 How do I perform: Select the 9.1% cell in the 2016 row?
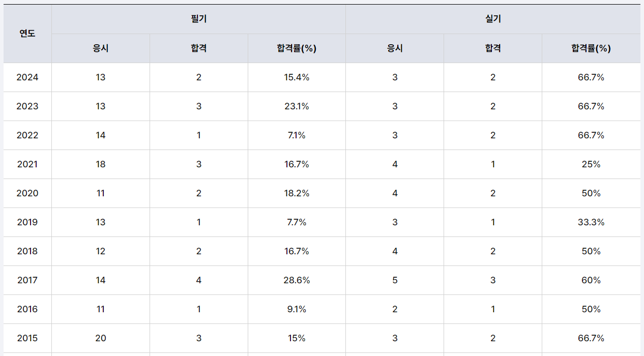[297, 309]
